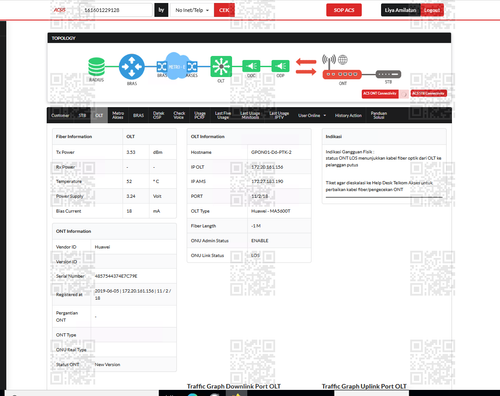Click the Vendor ID value Huawei
This screenshot has width=500, height=396.
(102, 247)
